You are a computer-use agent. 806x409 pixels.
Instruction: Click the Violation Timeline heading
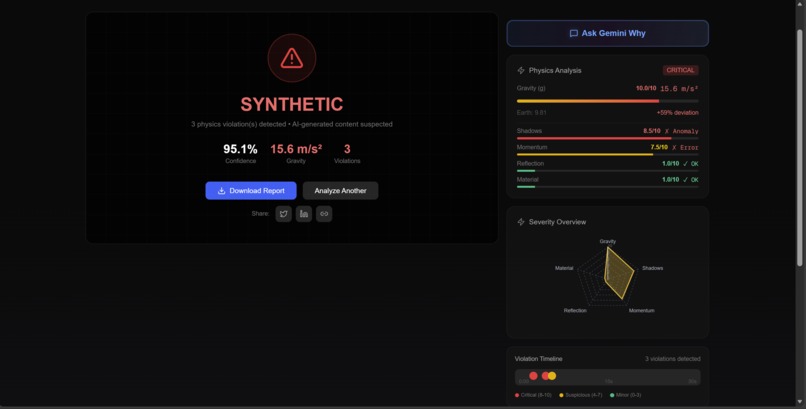539,359
